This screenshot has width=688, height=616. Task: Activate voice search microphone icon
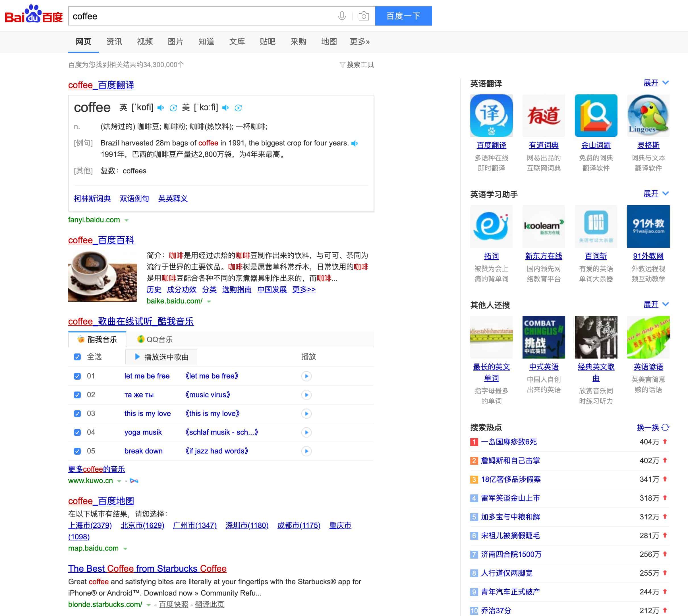342,16
